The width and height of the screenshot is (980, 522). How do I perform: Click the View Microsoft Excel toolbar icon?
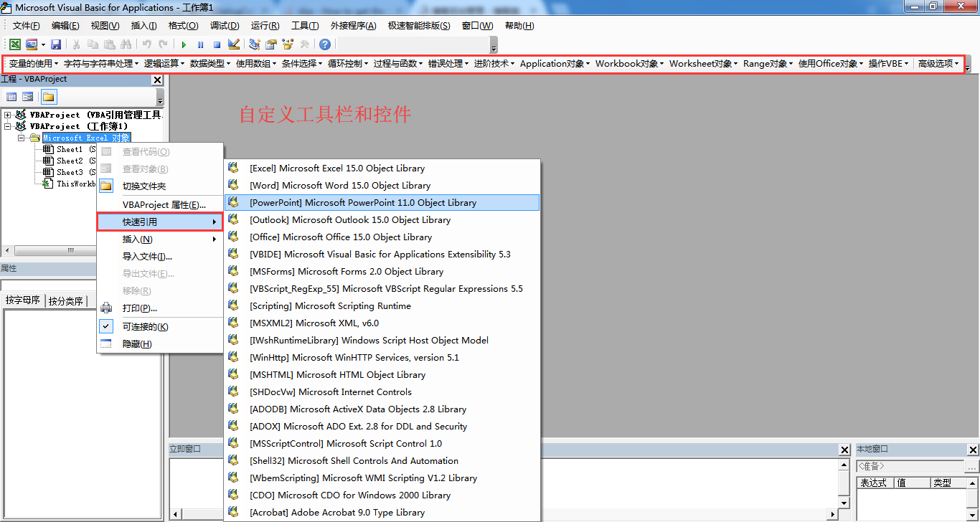coord(14,44)
